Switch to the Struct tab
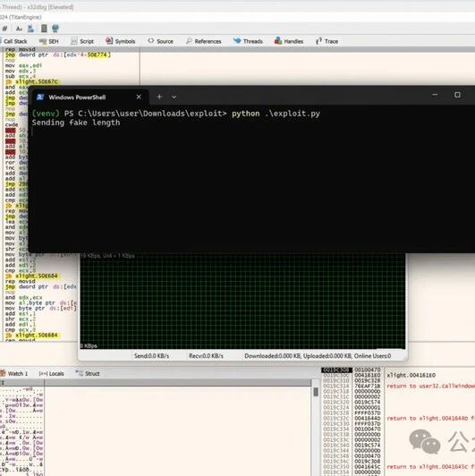The height and width of the screenshot is (476, 475). coord(88,374)
